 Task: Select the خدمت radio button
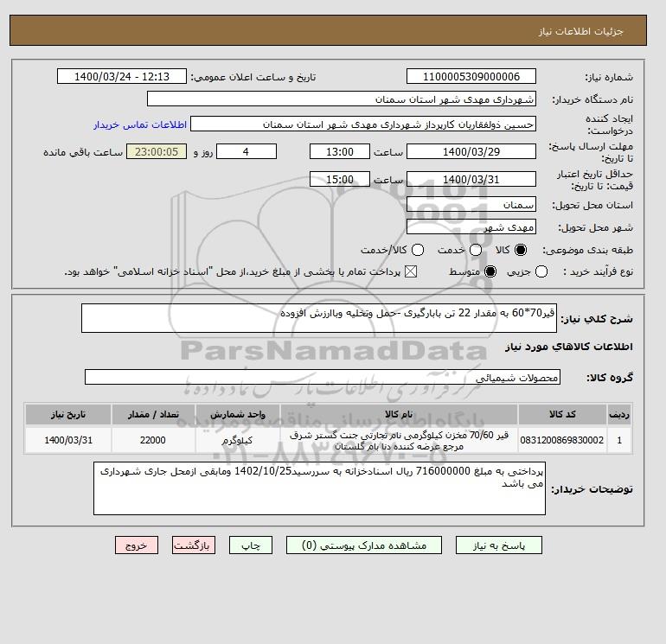476,250
